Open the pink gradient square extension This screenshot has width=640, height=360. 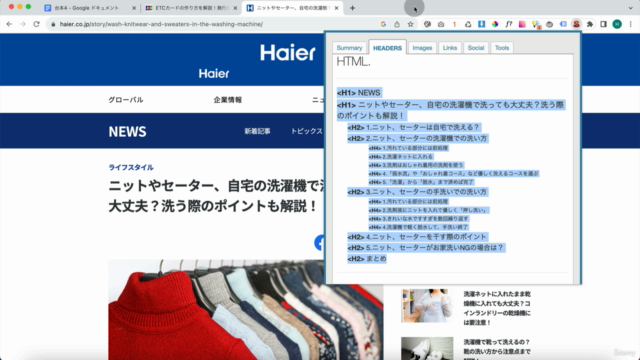click(x=522, y=24)
